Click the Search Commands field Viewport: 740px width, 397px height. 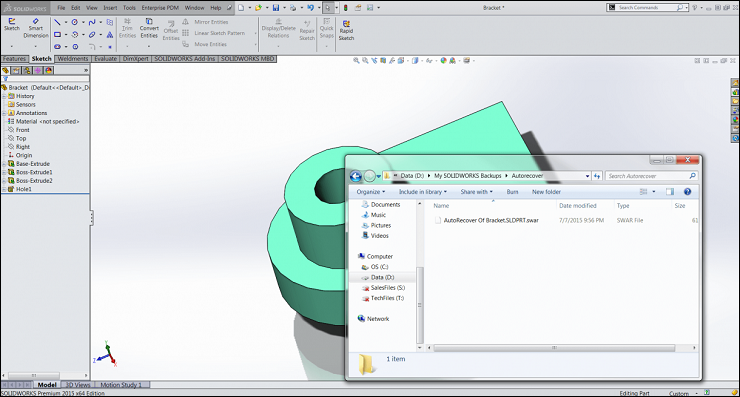pyautogui.click(x=647, y=8)
